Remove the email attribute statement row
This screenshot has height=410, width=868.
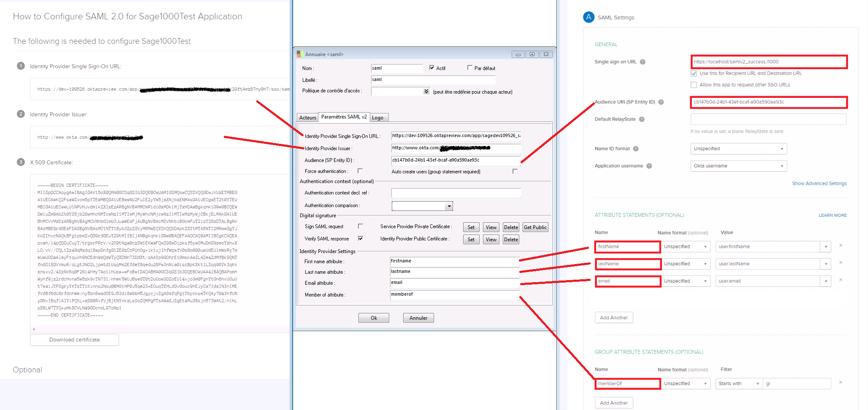tap(841, 280)
